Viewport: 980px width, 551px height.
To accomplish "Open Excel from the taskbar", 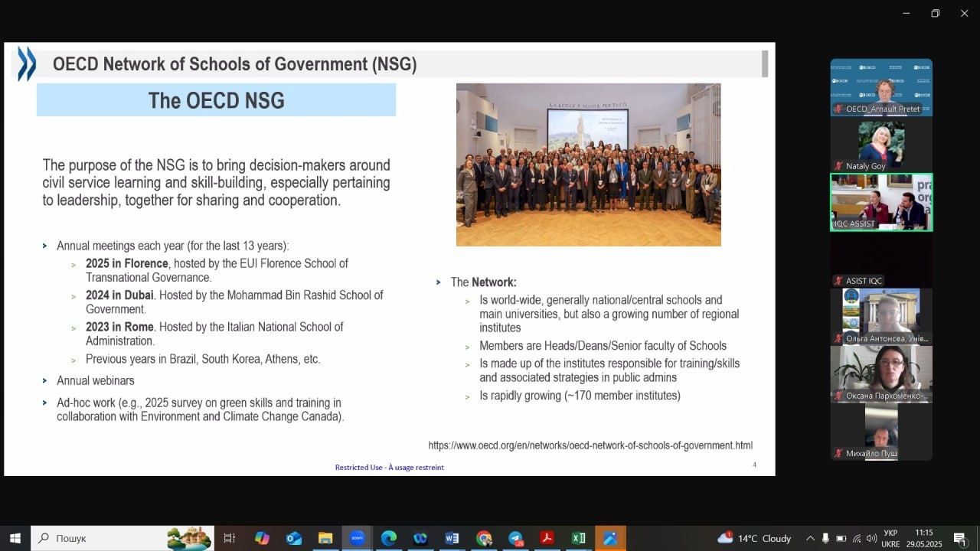I will click(579, 538).
